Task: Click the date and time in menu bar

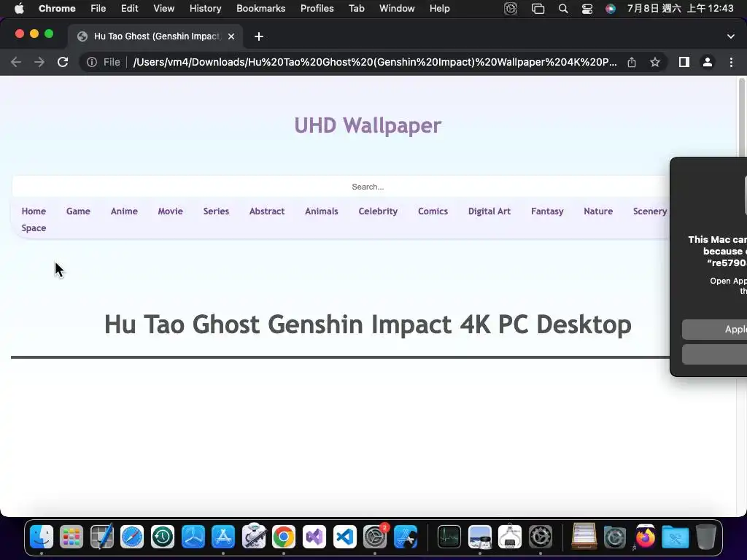Action: point(680,9)
